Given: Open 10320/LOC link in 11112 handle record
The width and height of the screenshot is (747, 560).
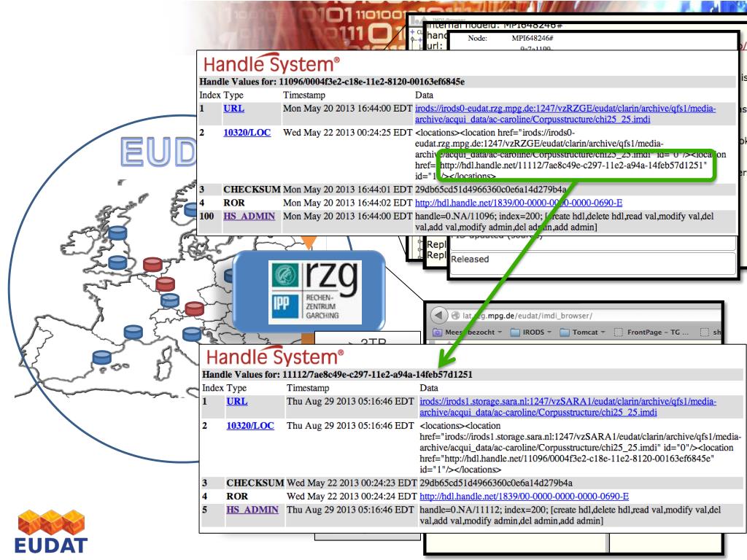Looking at the screenshot, I should click(250, 425).
